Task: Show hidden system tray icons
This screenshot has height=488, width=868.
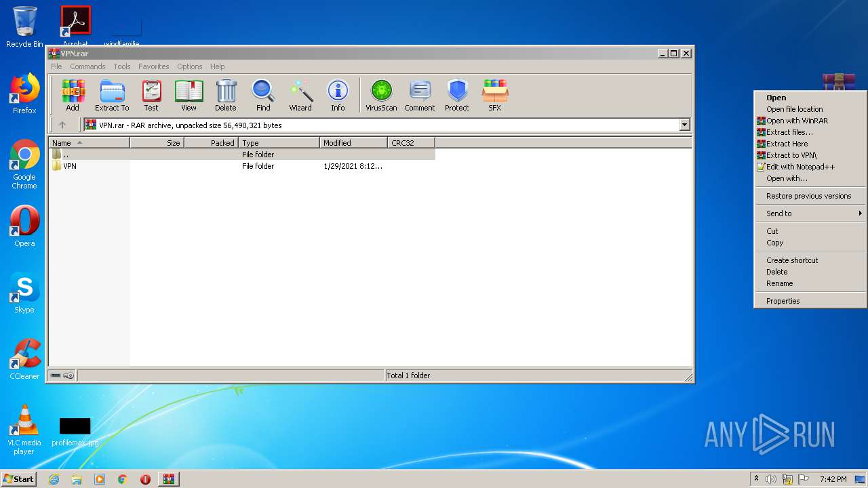Action: point(756,479)
